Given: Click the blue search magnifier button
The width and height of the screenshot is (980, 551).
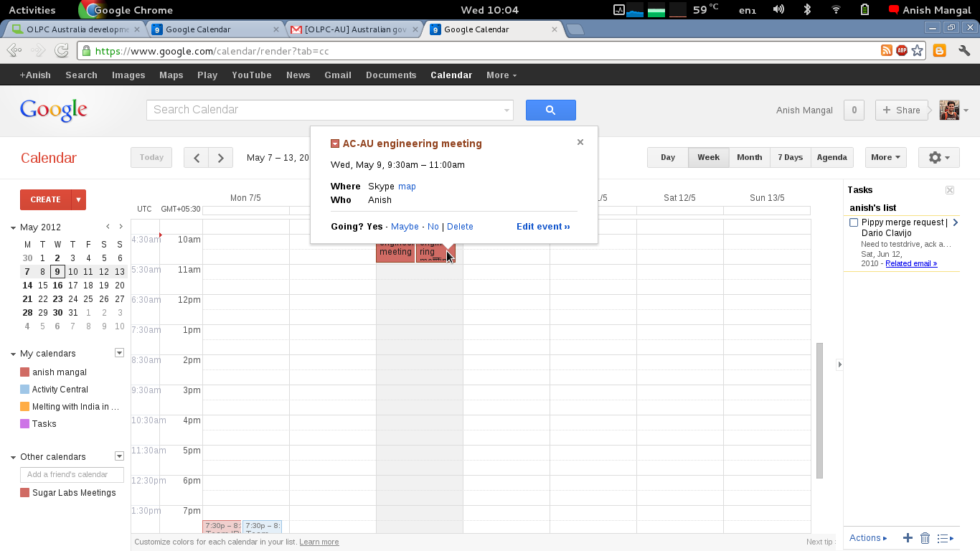Looking at the screenshot, I should 550,110.
